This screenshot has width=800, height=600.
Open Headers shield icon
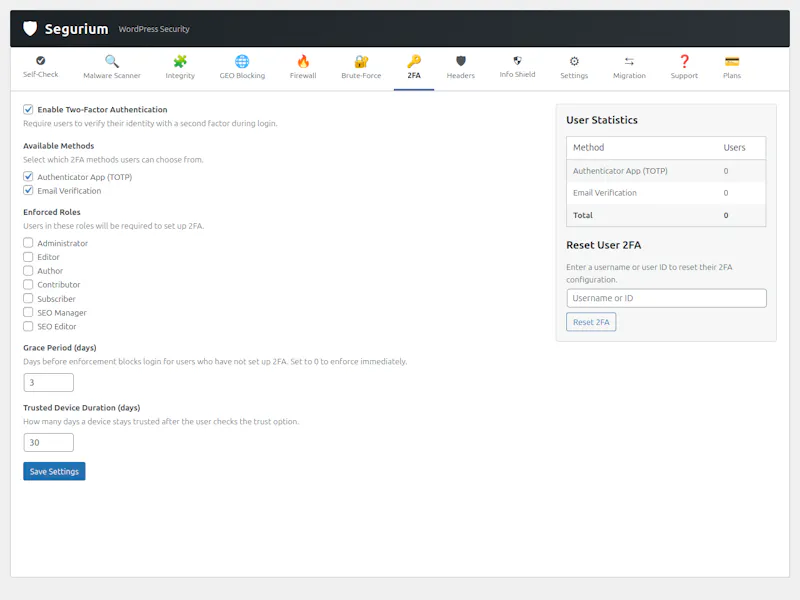(x=461, y=61)
